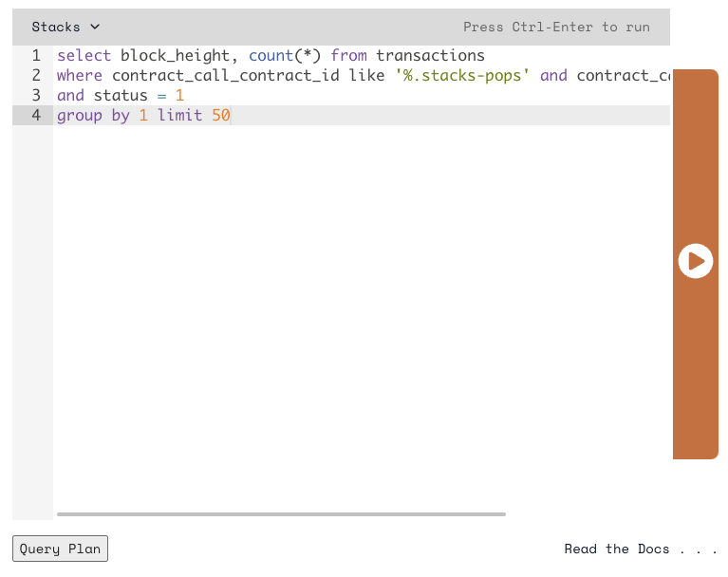Click the word 'select' on line 1
The width and height of the screenshot is (728, 577).
(x=84, y=56)
